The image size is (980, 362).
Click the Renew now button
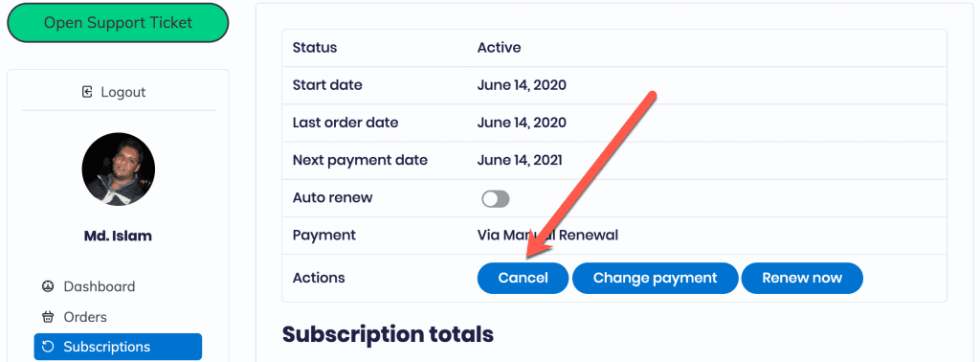802,279
